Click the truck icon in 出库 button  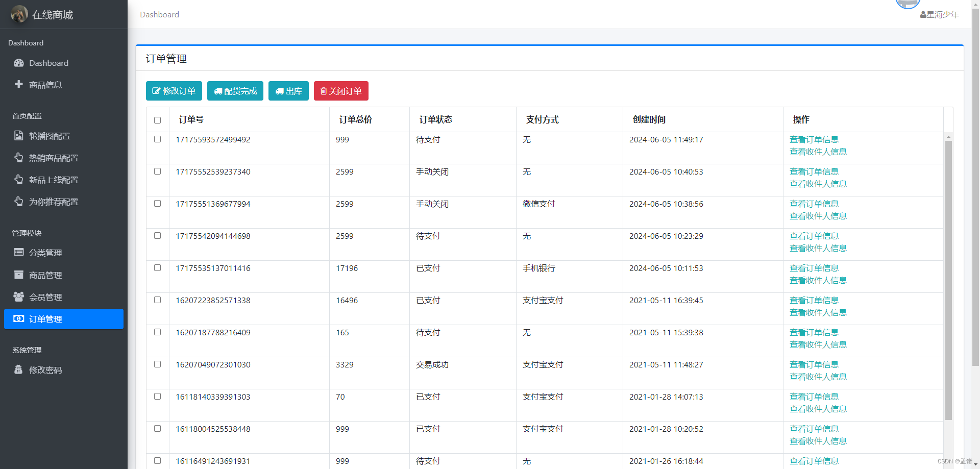tap(279, 91)
